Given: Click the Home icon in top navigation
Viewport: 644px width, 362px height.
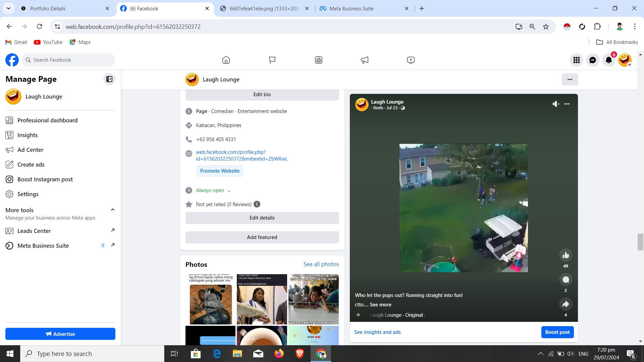Looking at the screenshot, I should point(226,60).
